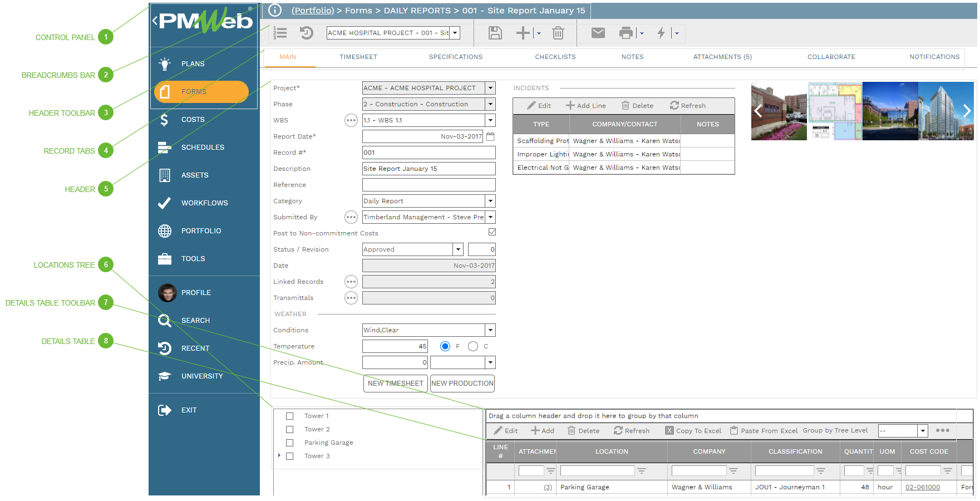Switch to the Timesheet tab
This screenshot has width=980, height=501.
[x=358, y=57]
